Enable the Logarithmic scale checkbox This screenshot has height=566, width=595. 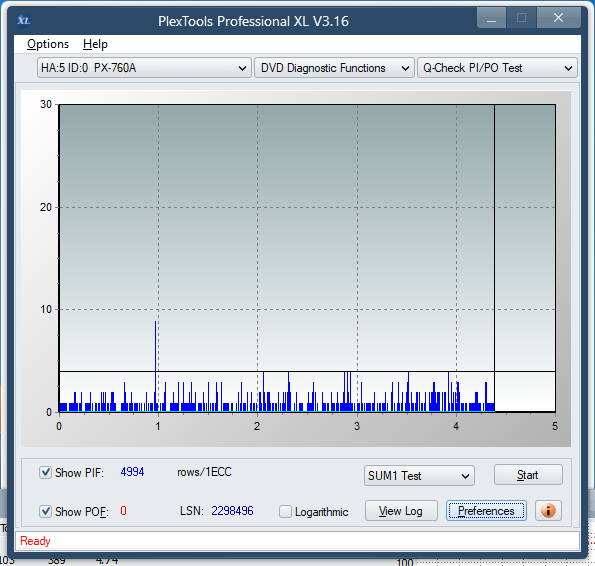[x=285, y=511]
